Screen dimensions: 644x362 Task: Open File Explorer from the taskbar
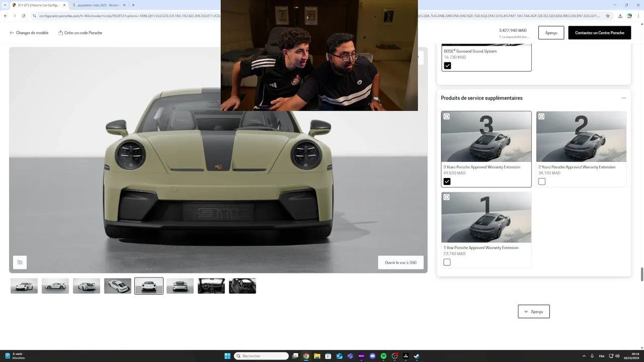pos(317,356)
